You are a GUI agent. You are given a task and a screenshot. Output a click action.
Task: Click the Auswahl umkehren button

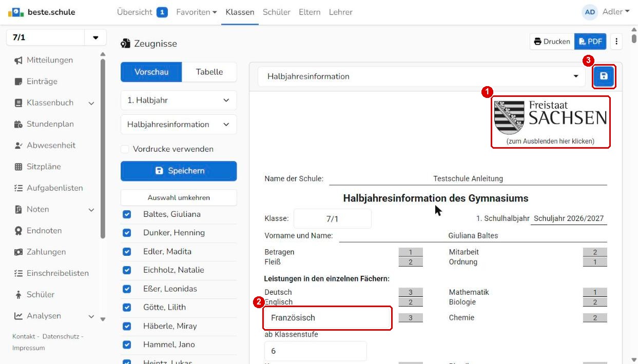pyautogui.click(x=179, y=197)
